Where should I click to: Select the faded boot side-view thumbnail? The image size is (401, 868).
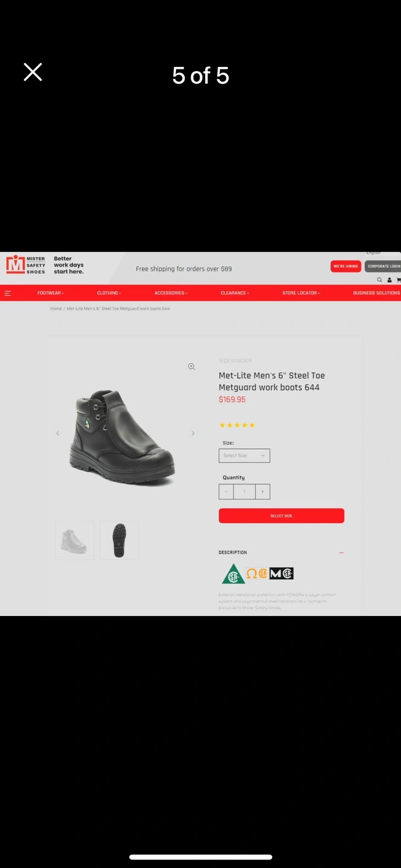(74, 541)
